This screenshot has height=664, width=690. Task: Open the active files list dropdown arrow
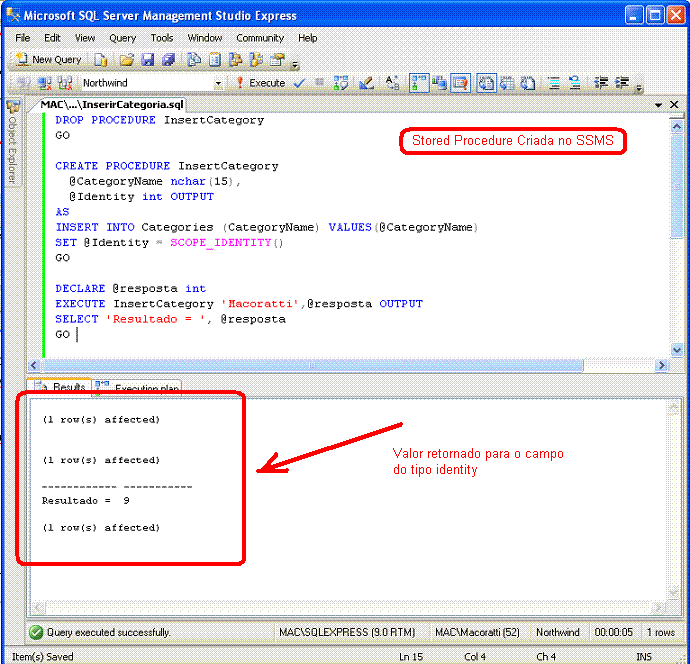658,105
